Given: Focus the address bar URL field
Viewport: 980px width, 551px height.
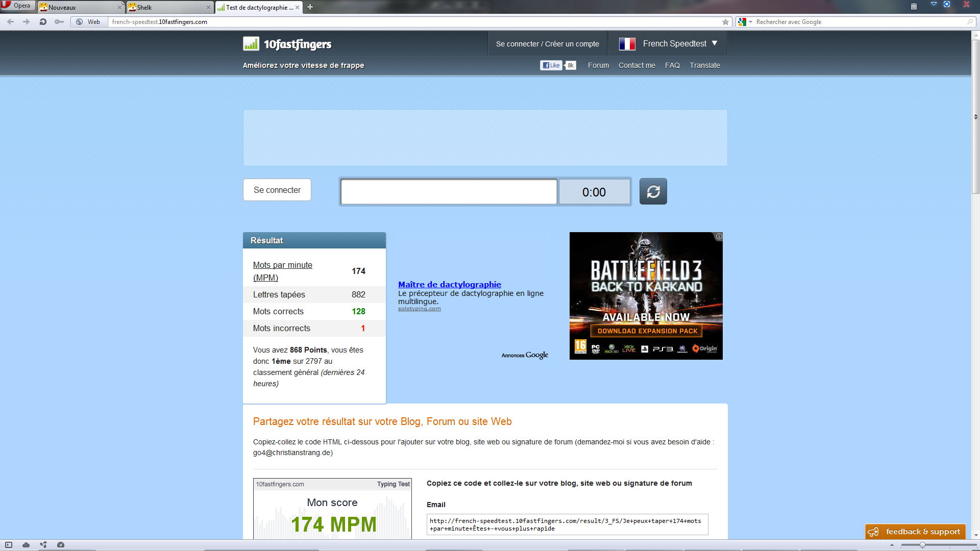Looking at the screenshot, I should pos(413,22).
